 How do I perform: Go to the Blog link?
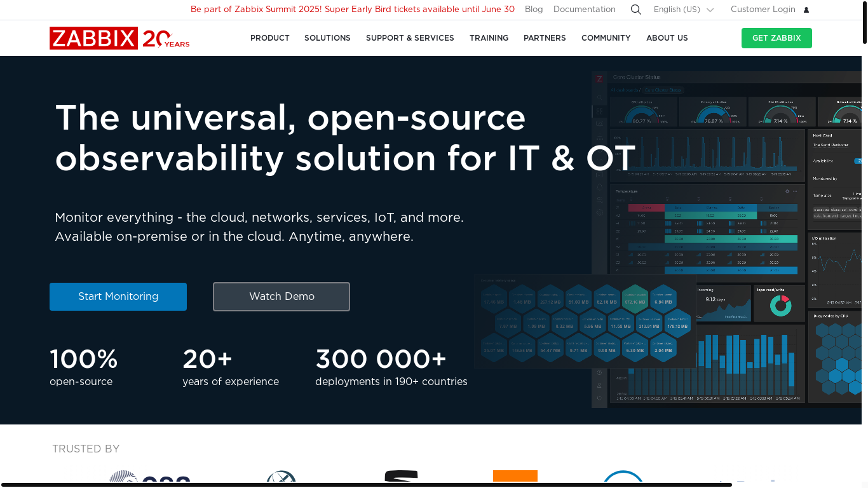point(534,10)
